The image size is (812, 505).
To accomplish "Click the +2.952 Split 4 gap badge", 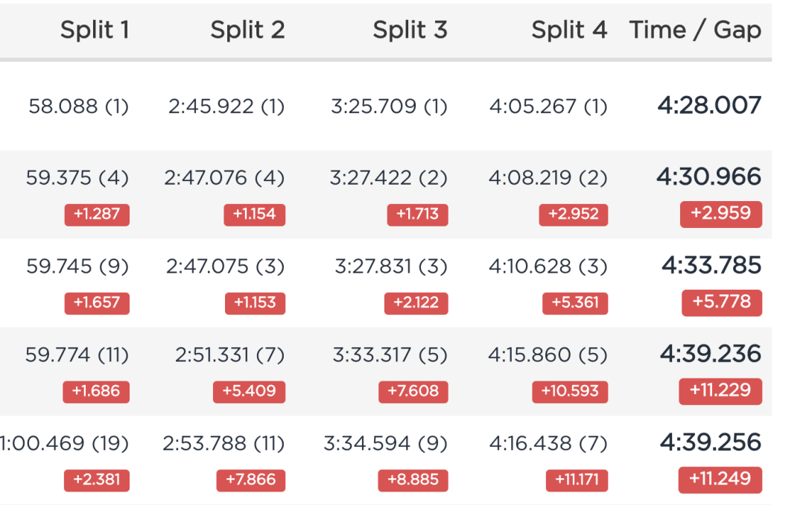I will [574, 215].
